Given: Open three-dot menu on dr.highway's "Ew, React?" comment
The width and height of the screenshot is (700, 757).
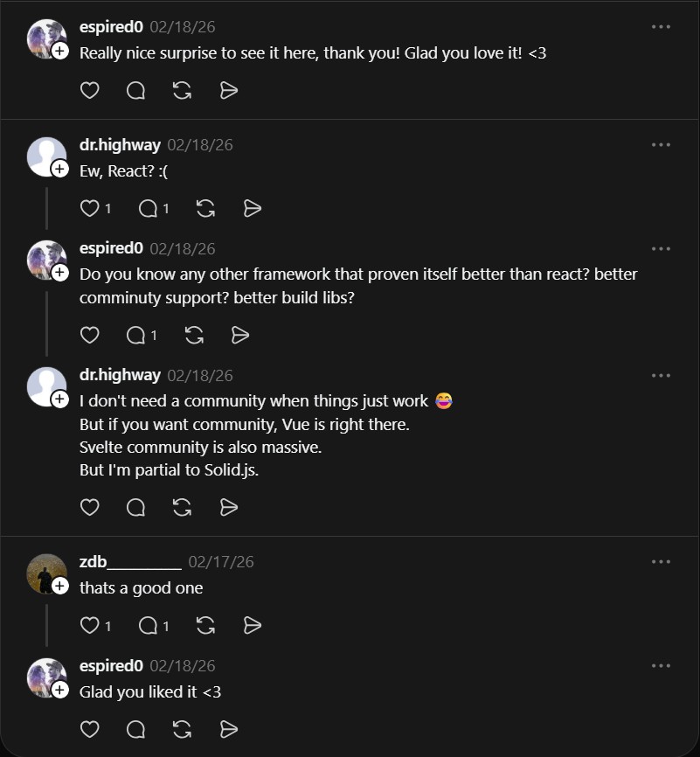Looking at the screenshot, I should (661, 144).
